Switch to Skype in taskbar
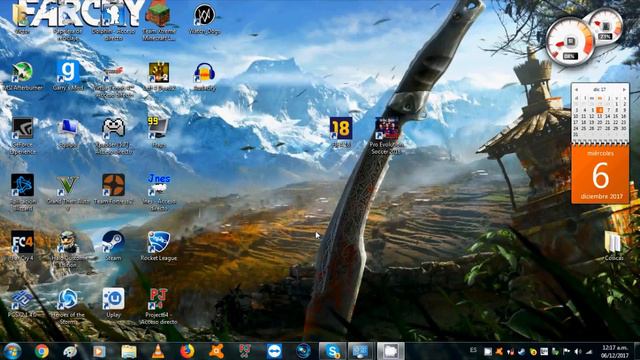The height and width of the screenshot is (360, 640). click(x=333, y=351)
